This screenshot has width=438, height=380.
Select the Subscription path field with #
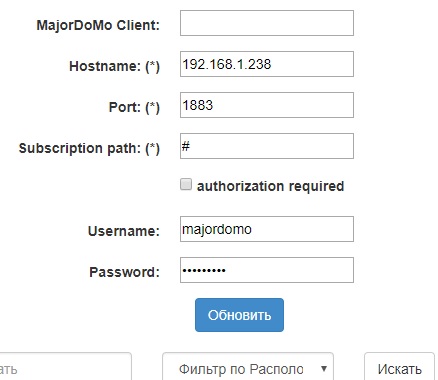point(267,146)
